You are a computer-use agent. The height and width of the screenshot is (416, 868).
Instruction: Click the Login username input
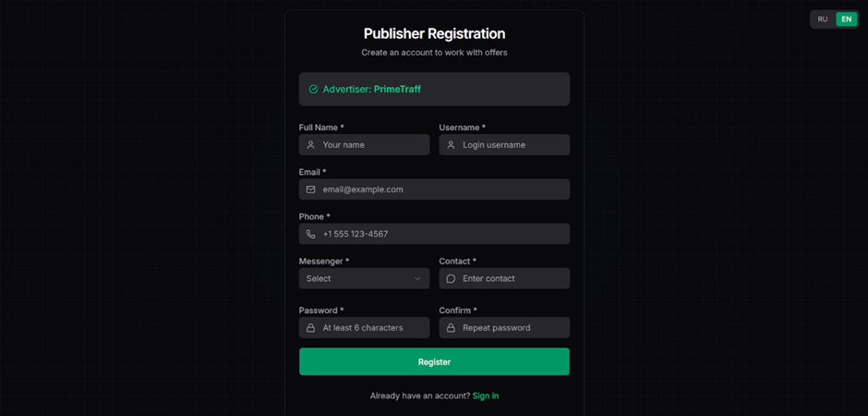[x=512, y=145]
